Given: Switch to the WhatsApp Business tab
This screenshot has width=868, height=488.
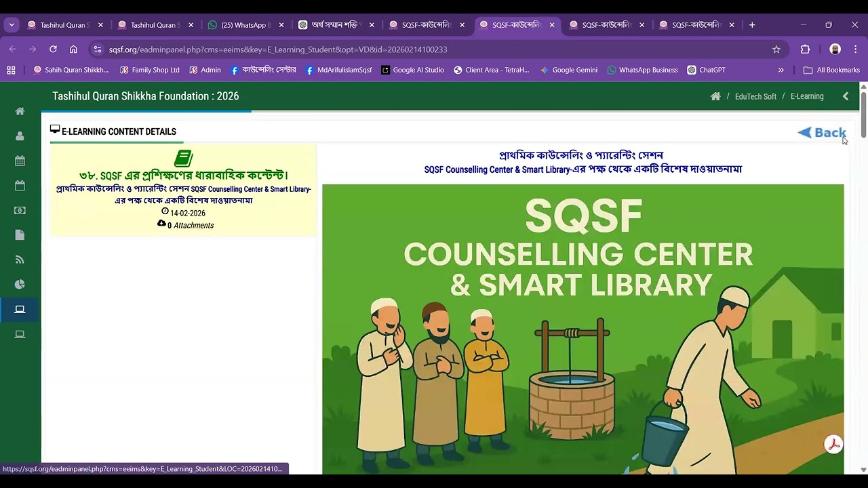Looking at the screenshot, I should pyautogui.click(x=245, y=25).
